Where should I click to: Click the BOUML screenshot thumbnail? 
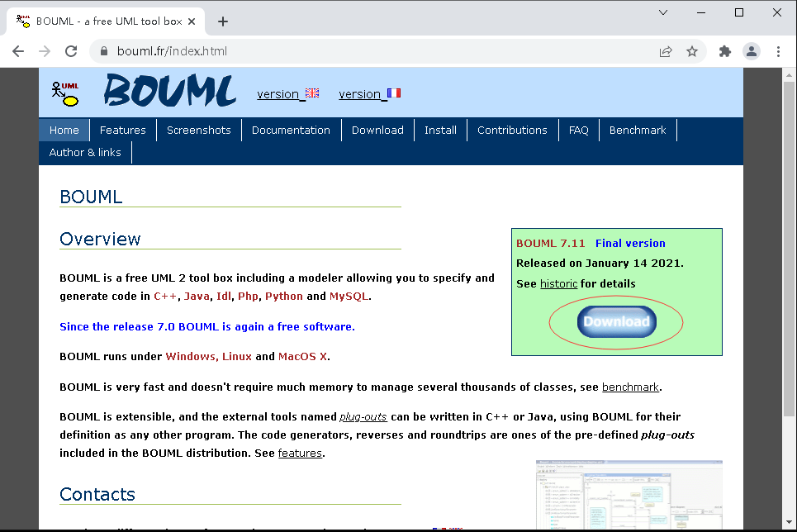(629, 494)
